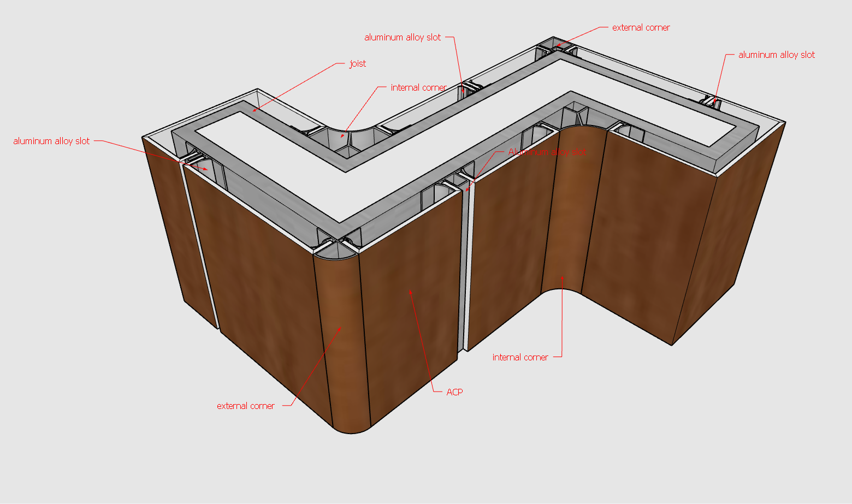This screenshot has height=504, width=852.
Task: Select 'internal corner' label below the model
Action: point(520,358)
